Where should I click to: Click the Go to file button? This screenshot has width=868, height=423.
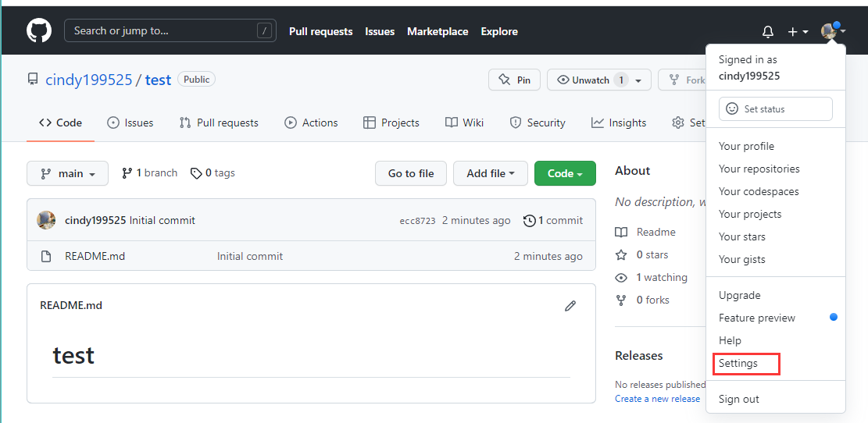click(411, 173)
